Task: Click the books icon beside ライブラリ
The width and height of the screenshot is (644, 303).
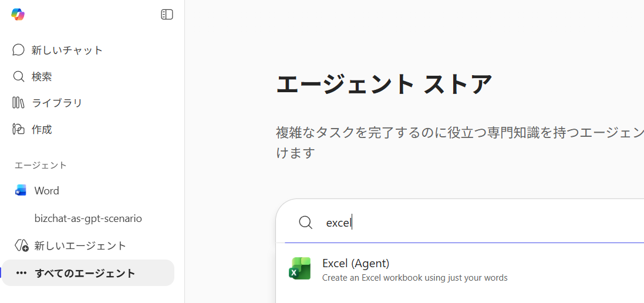Action: coord(18,103)
